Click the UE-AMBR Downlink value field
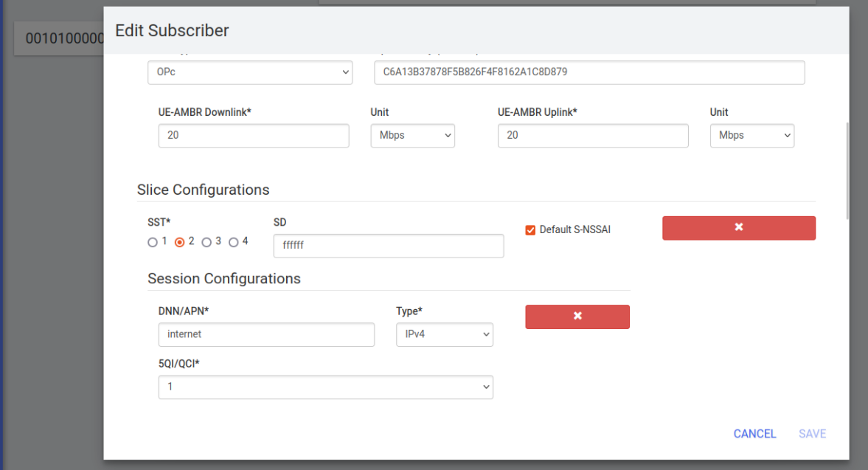This screenshot has height=470, width=868. 253,136
